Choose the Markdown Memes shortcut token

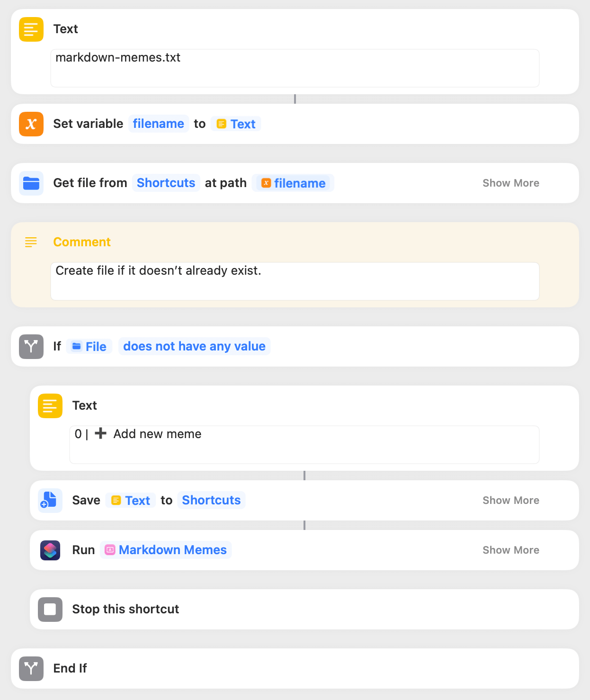point(166,550)
